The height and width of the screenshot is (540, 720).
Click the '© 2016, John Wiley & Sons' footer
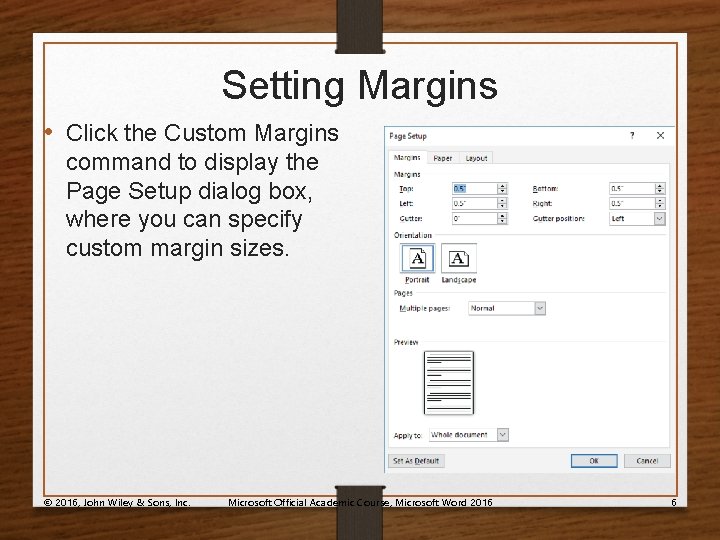pyautogui.click(x=117, y=502)
